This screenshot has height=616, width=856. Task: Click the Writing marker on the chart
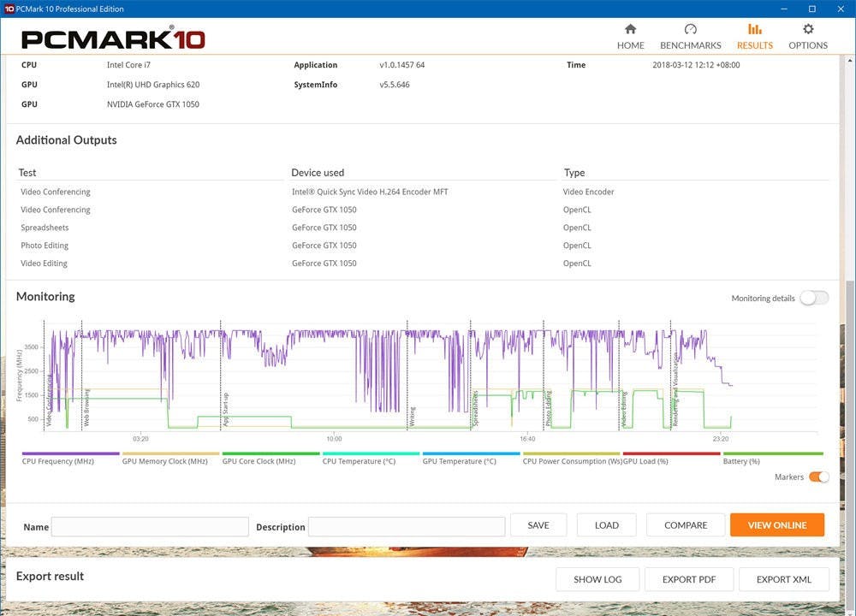click(413, 416)
